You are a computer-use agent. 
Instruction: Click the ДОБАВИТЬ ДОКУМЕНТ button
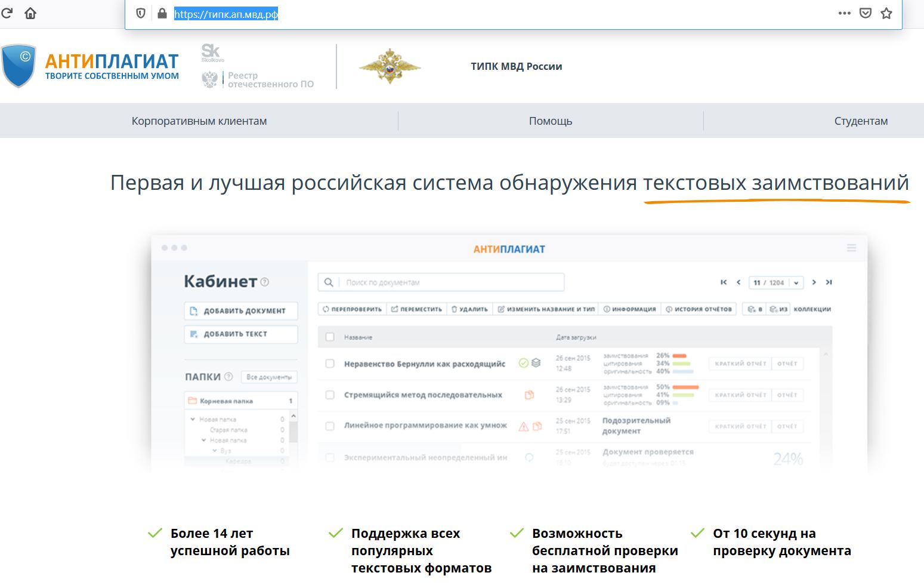click(241, 311)
